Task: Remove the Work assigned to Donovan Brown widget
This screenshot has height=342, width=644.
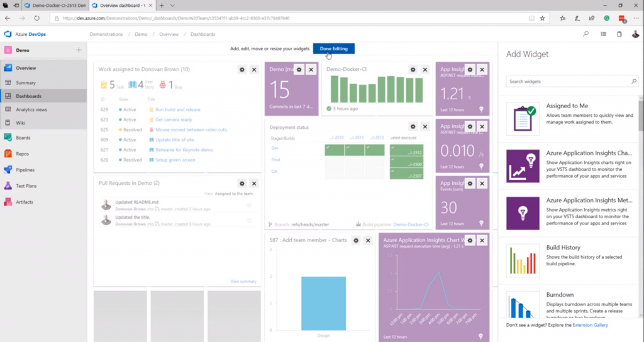Action: pyautogui.click(x=254, y=70)
